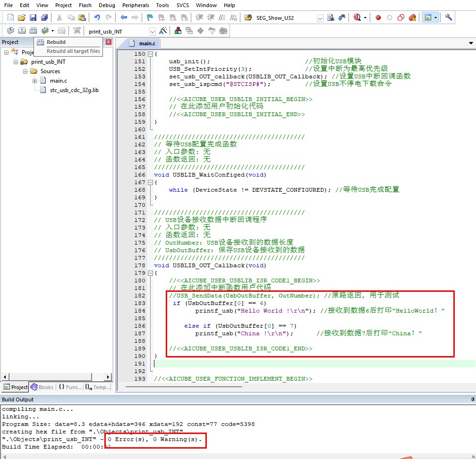This screenshot has width=476, height=459.
Task: Open a file using the folder icon
Action: pos(22,17)
